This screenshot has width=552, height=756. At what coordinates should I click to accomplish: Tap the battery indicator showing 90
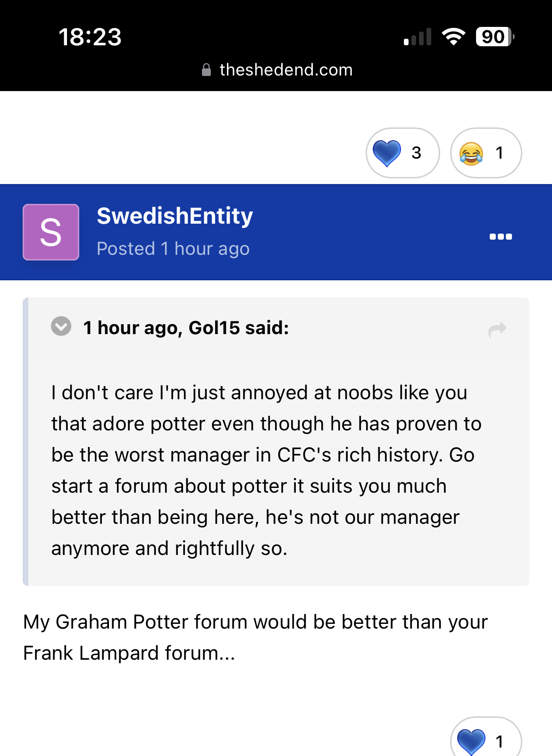pos(495,37)
